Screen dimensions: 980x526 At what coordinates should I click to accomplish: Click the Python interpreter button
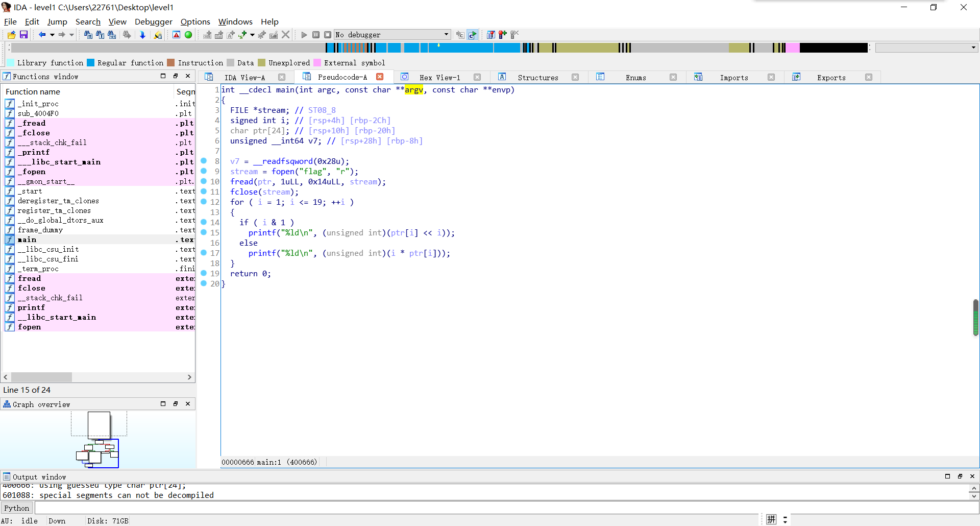click(17, 508)
